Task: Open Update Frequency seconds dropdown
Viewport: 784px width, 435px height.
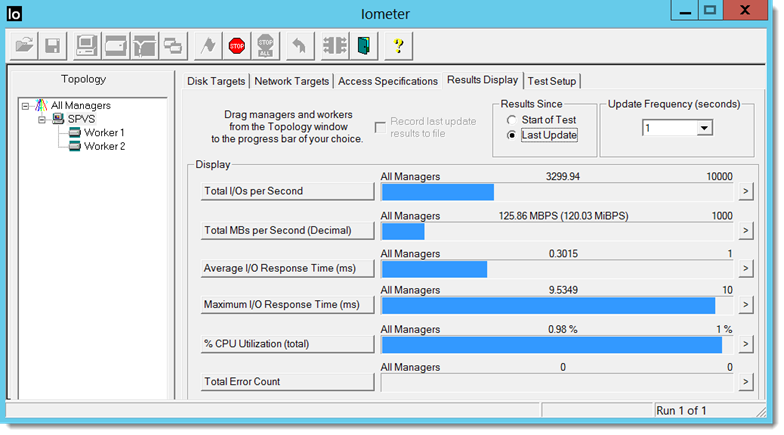Action: pos(704,128)
